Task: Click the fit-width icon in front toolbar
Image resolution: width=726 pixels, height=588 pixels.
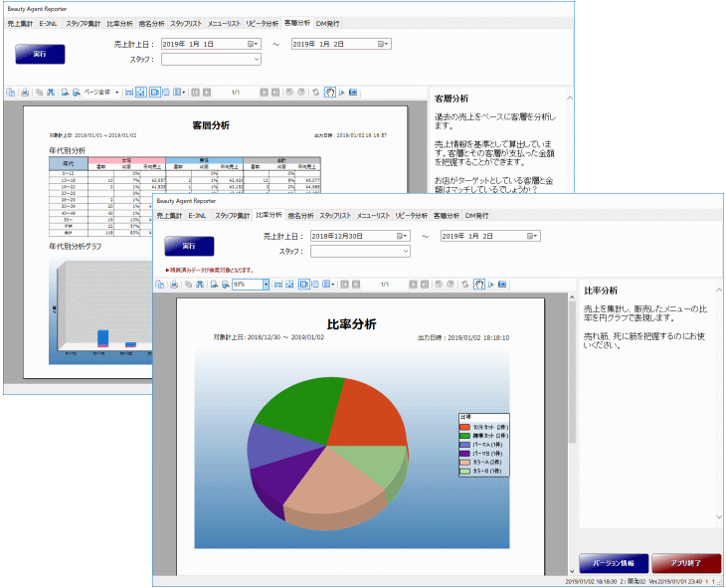Action: (x=278, y=285)
